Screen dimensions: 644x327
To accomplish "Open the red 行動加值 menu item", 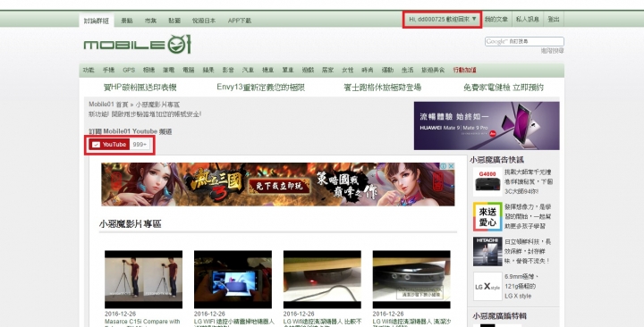I will [464, 71].
